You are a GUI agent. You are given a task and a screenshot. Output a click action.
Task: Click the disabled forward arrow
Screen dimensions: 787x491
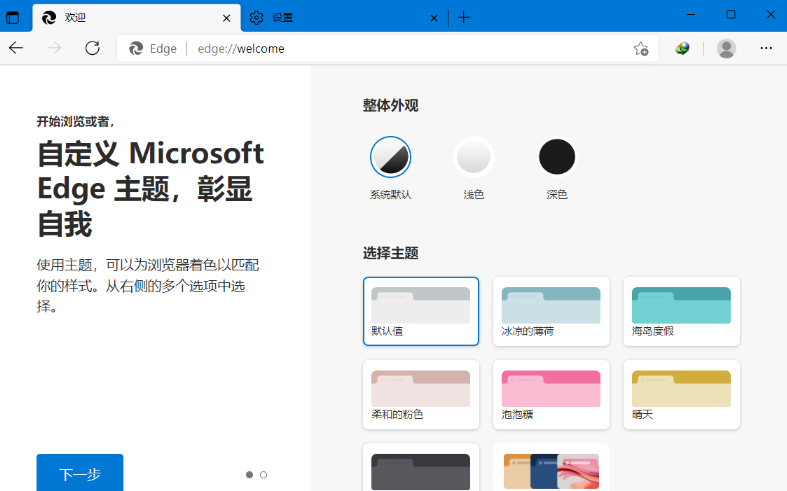[54, 48]
